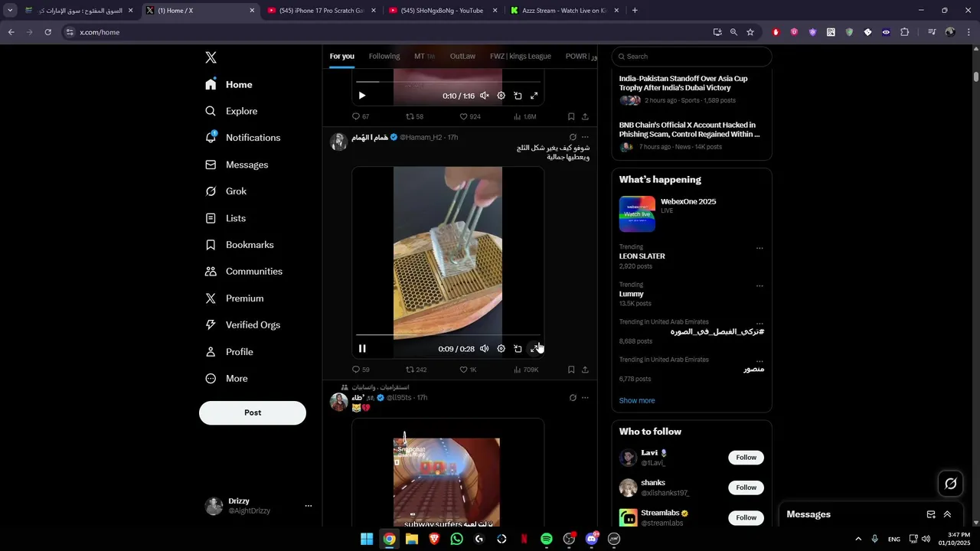980x551 pixels.
Task: Open the floating Grok button
Action: 951,484
